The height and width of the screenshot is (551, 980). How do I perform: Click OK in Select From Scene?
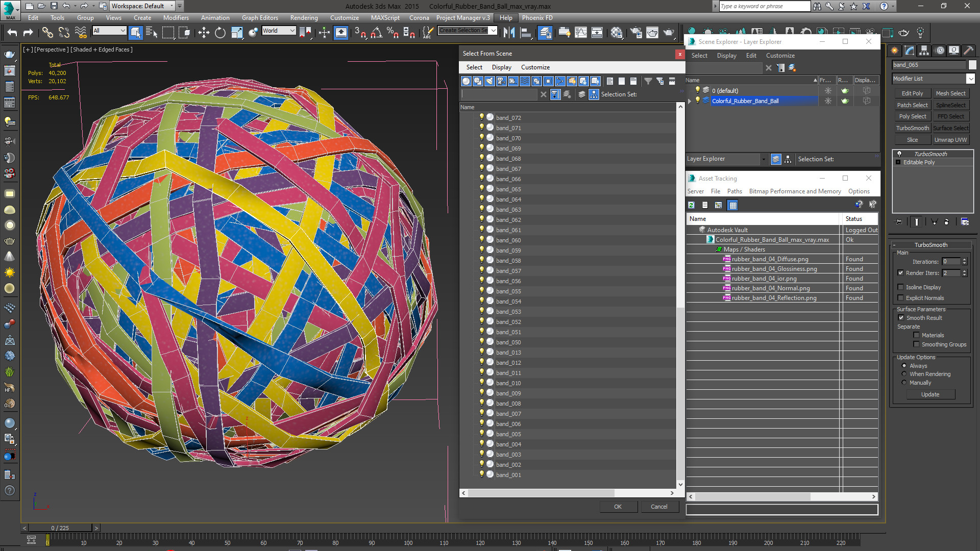(x=618, y=507)
